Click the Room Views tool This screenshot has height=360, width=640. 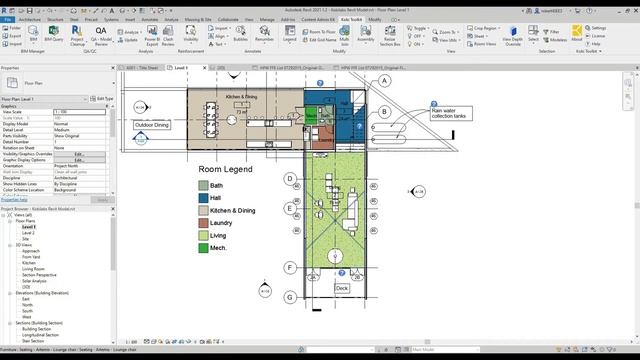482,44
